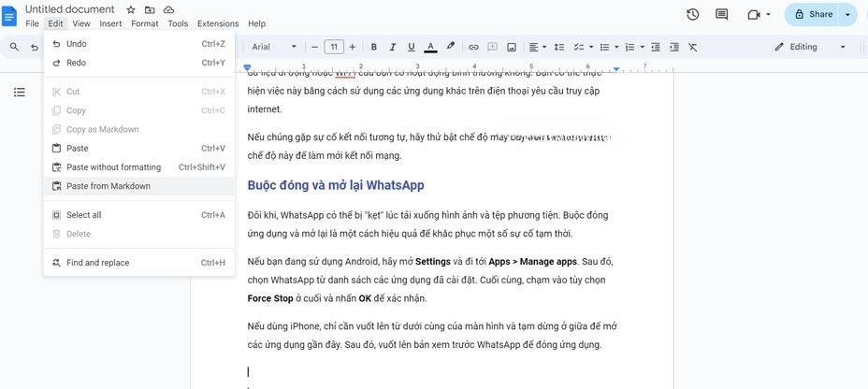This screenshot has width=868, height=389.
Task: Increase indent of the paragraph
Action: click(x=674, y=47)
